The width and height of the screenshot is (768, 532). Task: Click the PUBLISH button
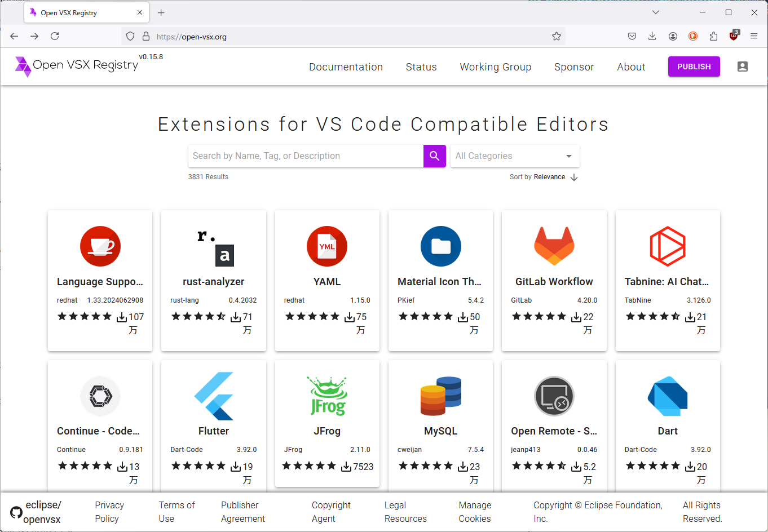click(694, 66)
